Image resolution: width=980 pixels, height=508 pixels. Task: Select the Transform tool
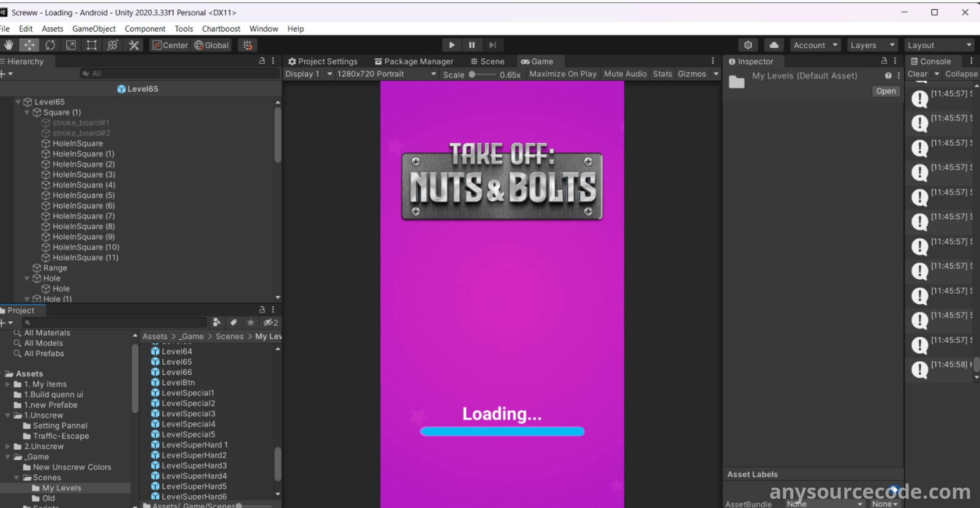[x=113, y=45]
